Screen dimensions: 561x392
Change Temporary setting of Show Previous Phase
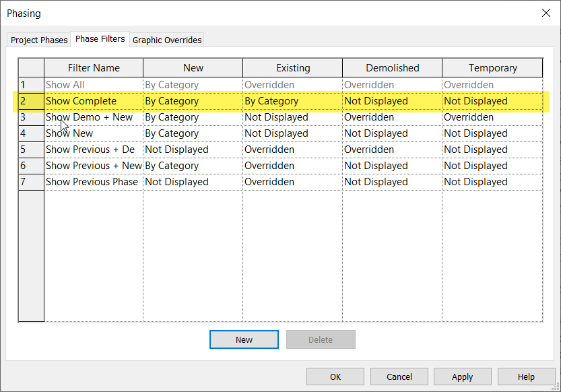pos(492,181)
